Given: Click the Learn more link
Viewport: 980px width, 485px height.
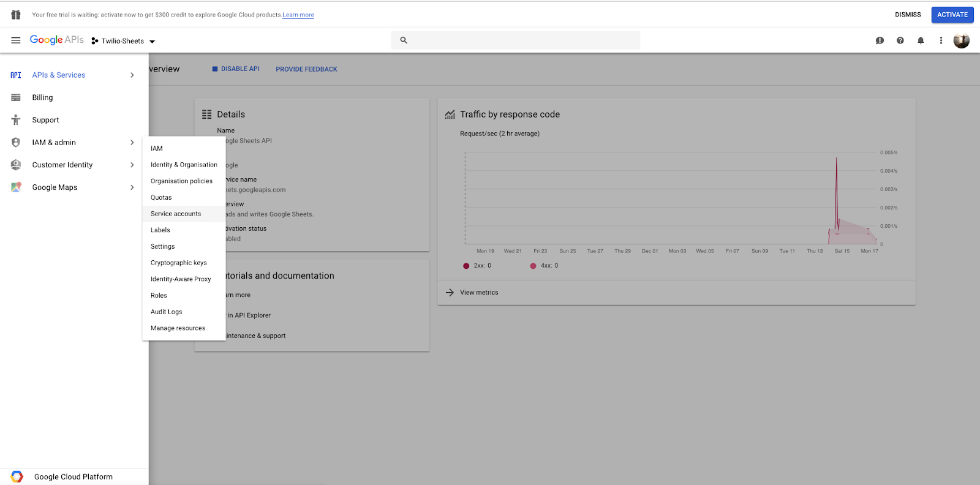Looking at the screenshot, I should click(x=298, y=15).
